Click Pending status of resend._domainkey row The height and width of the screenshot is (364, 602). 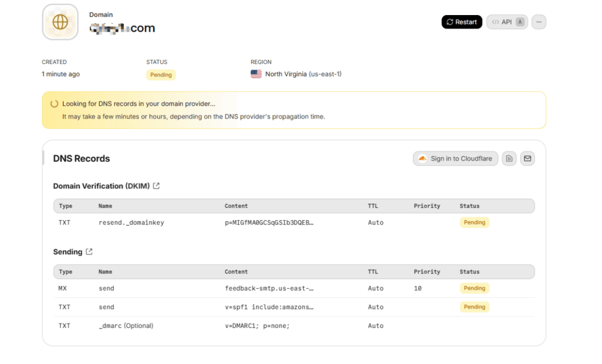(x=474, y=222)
